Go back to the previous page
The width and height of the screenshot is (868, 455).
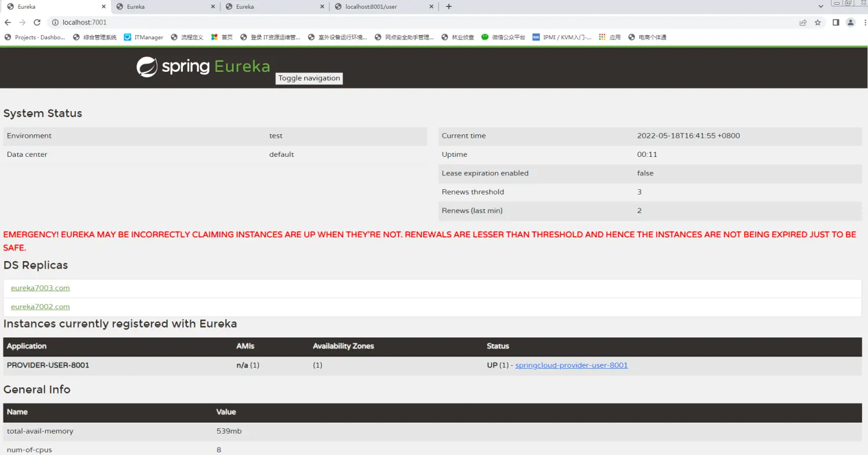(8, 23)
